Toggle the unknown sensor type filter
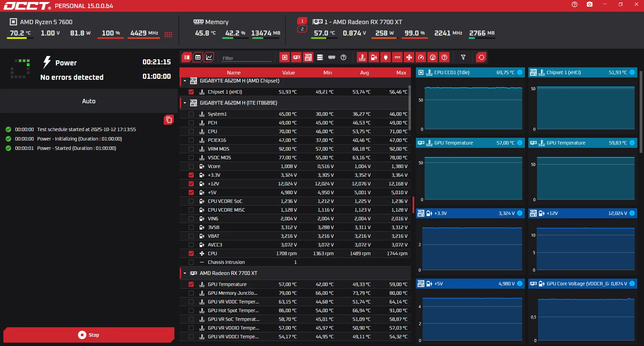Image resolution: width=644 pixels, height=346 pixels. coord(444,57)
